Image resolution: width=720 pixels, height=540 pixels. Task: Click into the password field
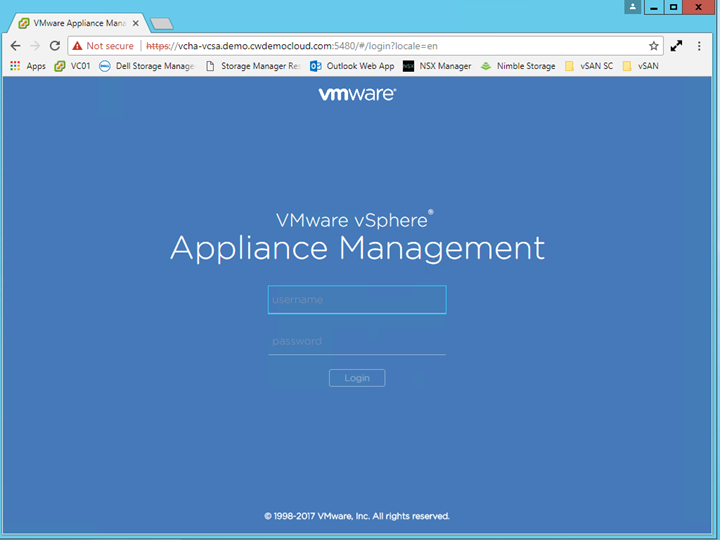point(357,341)
